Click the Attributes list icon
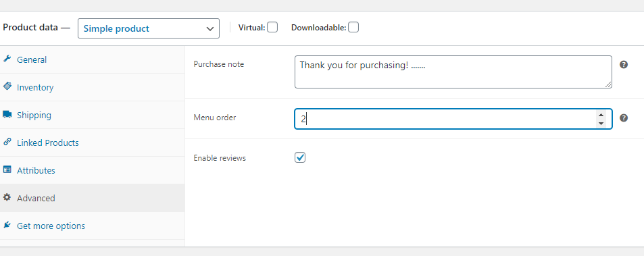Screen dimensions: 644x256 pos(7,170)
